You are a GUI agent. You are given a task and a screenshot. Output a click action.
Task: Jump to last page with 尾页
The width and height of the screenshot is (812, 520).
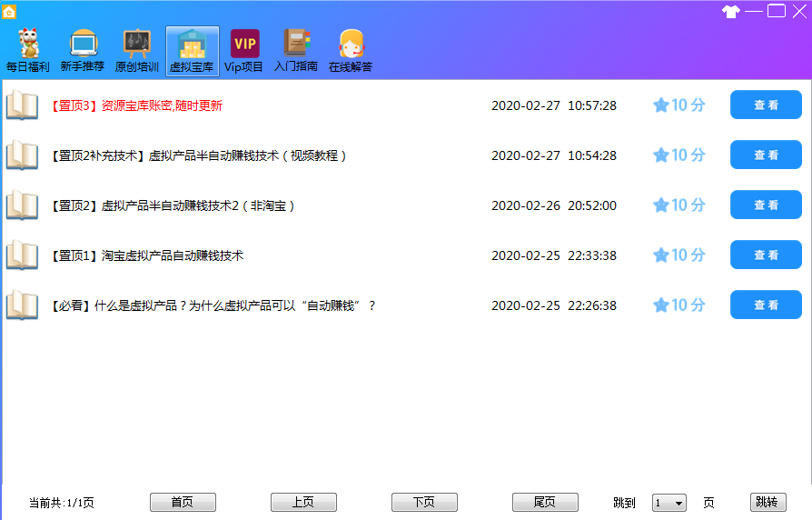(x=545, y=503)
